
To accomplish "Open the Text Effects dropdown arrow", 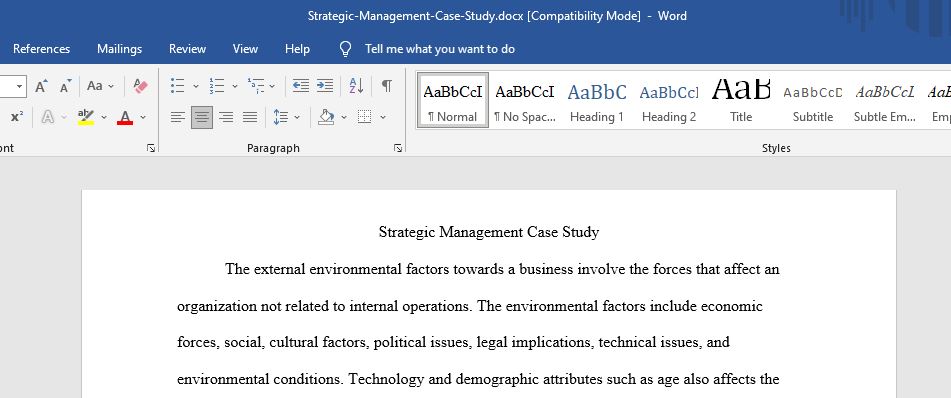I will tap(64, 117).
